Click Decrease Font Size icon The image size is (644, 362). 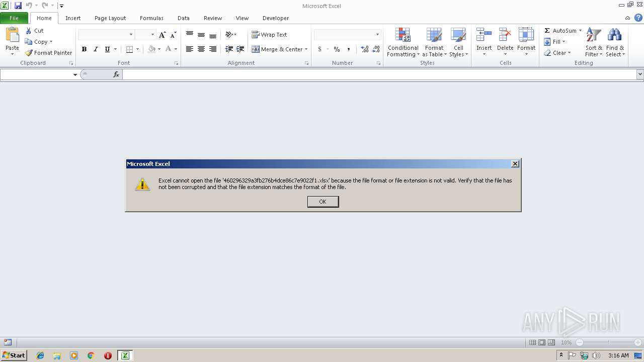pyautogui.click(x=173, y=35)
